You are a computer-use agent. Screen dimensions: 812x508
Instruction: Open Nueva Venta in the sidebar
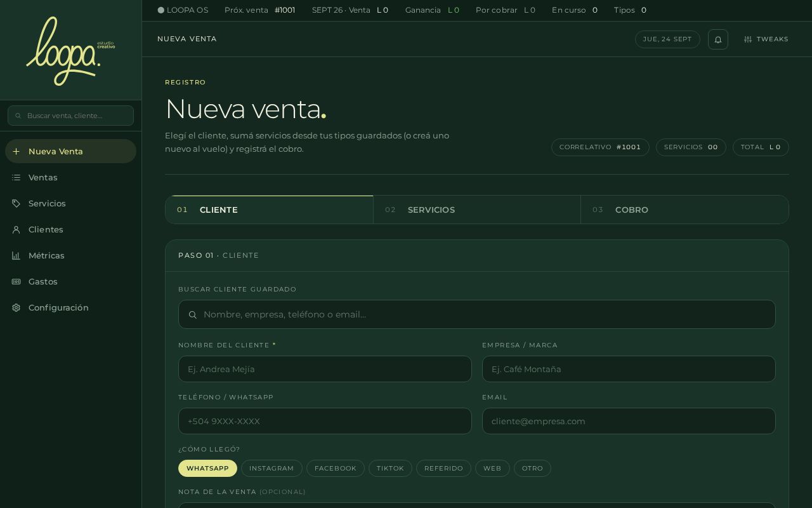pos(70,151)
